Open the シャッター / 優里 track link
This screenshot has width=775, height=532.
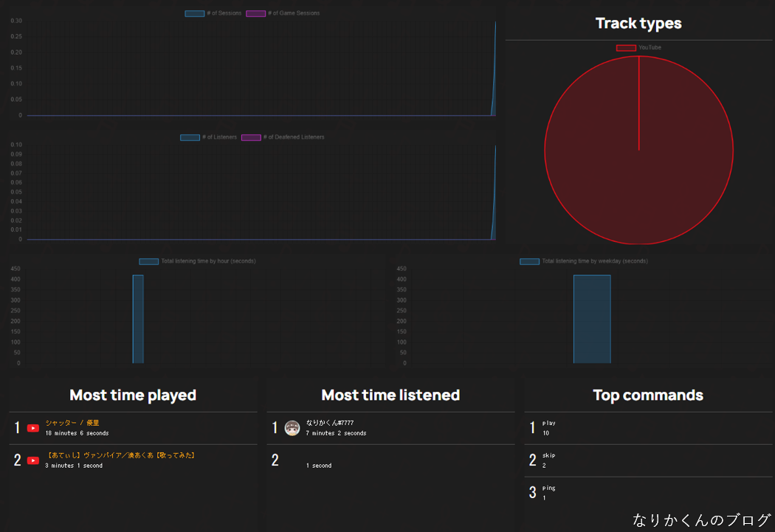tap(72, 423)
